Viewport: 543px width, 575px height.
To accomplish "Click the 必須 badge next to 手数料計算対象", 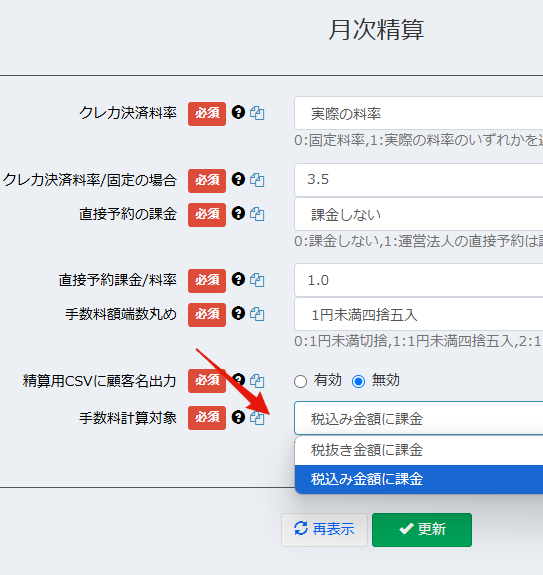I will (x=207, y=418).
